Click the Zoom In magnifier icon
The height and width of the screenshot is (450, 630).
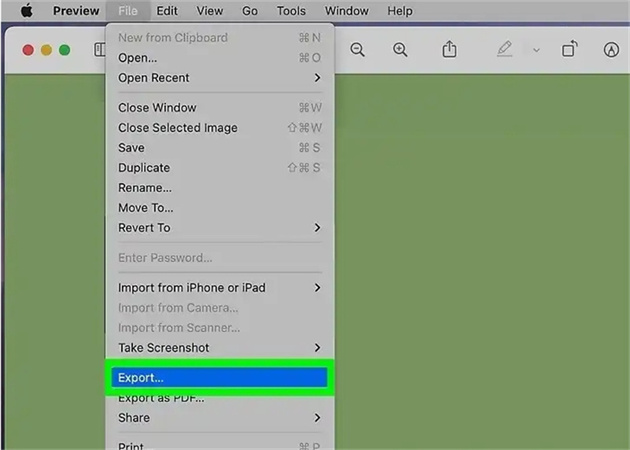click(400, 50)
